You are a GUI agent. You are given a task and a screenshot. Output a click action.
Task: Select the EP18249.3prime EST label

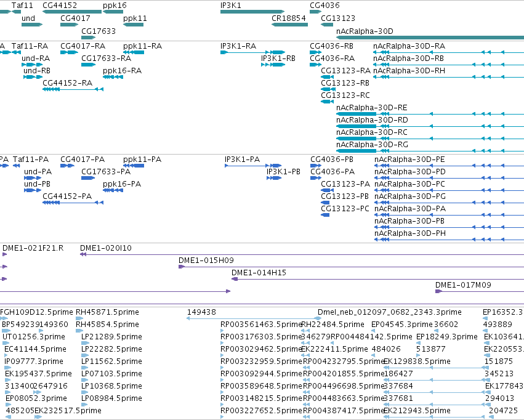[x=447, y=337]
